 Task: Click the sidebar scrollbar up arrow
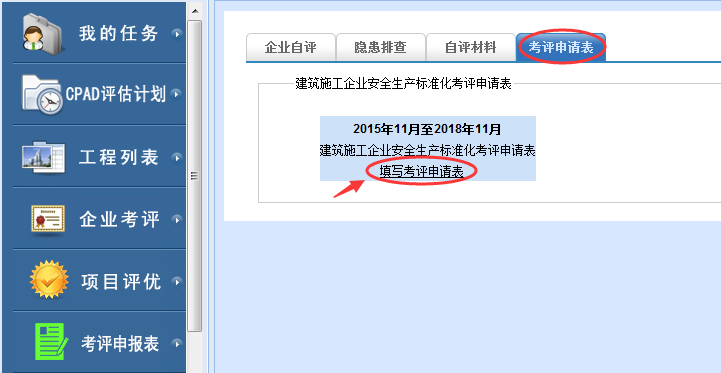pyautogui.click(x=195, y=11)
